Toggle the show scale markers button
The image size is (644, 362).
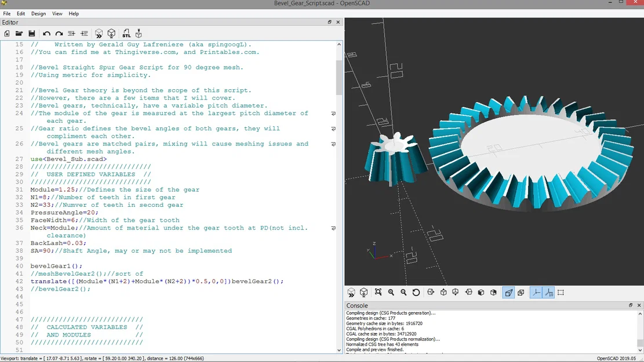pos(548,292)
